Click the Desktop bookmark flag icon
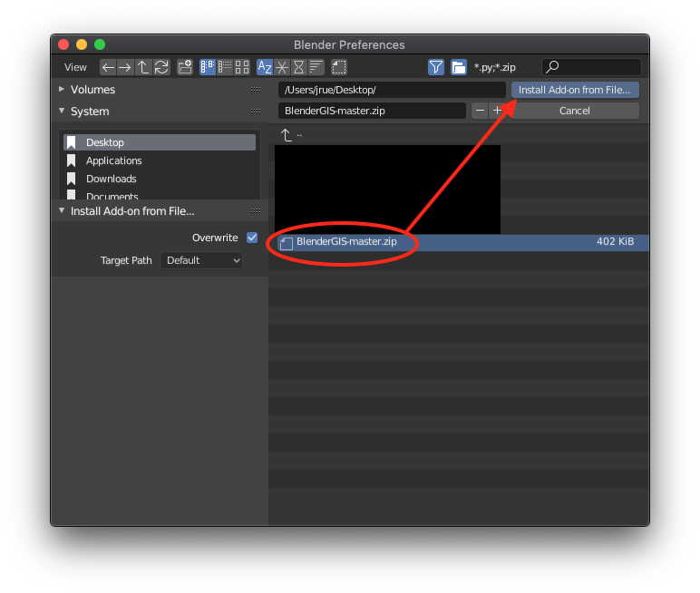700x593 pixels. coord(72,142)
